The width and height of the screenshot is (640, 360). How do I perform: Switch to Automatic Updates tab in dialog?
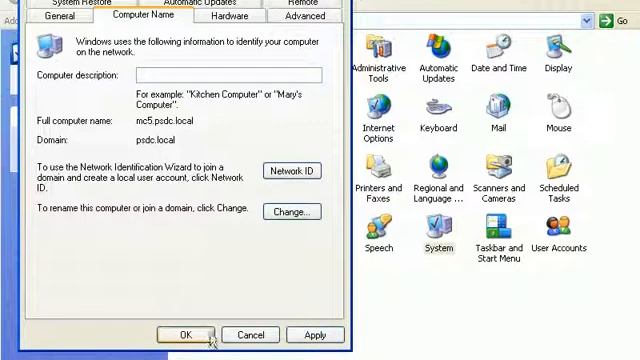click(x=200, y=3)
